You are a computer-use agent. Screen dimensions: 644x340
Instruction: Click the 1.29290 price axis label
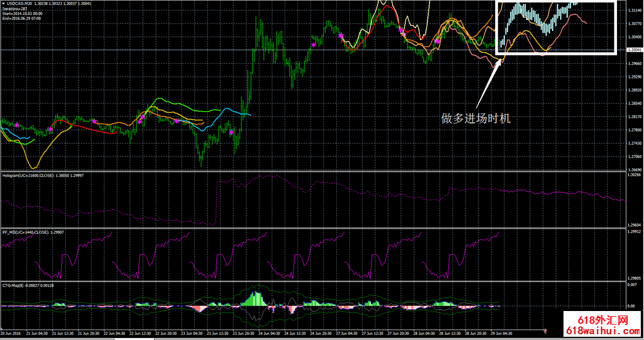634,77
